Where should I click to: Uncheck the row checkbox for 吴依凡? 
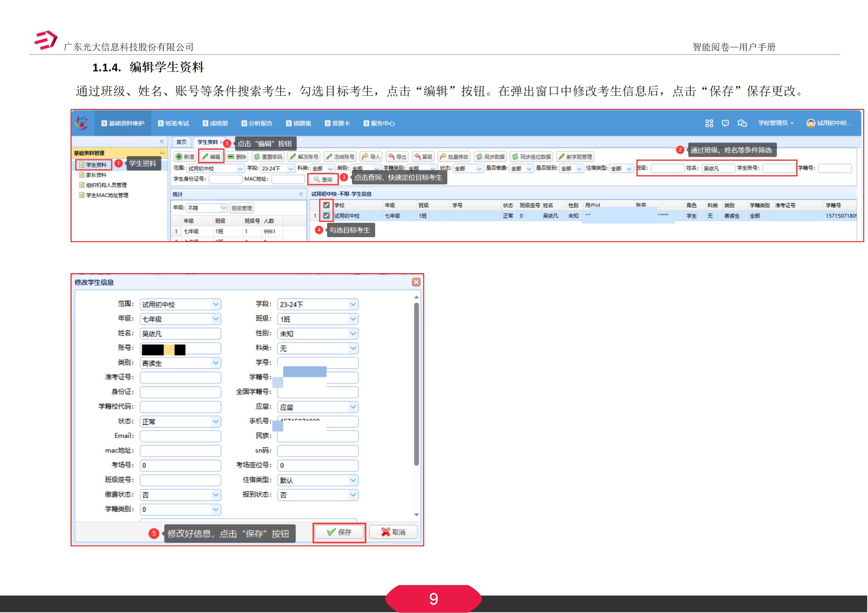(327, 216)
